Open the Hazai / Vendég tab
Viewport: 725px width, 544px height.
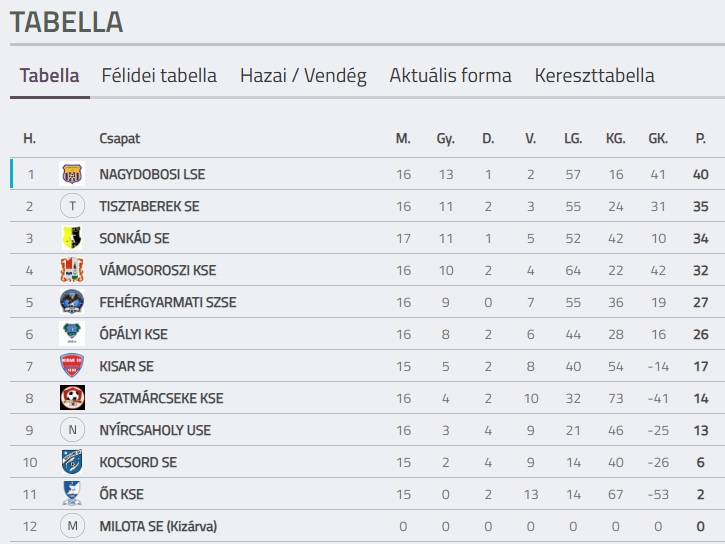(303, 76)
